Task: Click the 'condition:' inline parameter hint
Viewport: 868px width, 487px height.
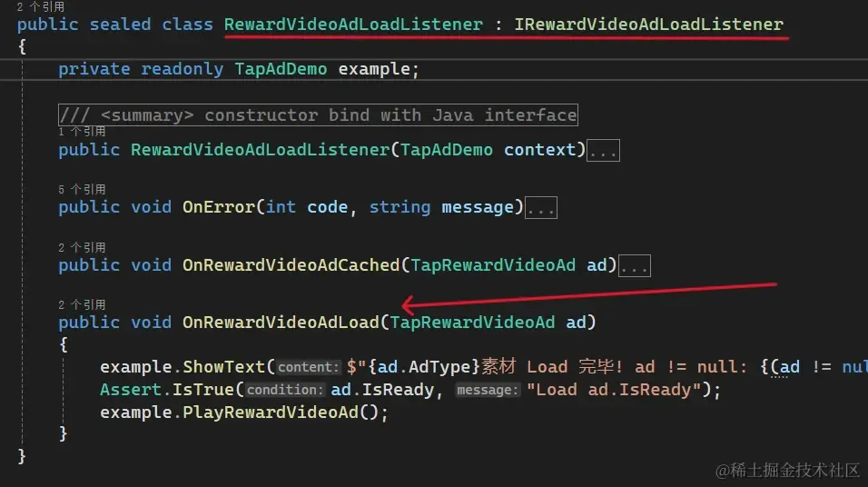Action: pos(284,390)
